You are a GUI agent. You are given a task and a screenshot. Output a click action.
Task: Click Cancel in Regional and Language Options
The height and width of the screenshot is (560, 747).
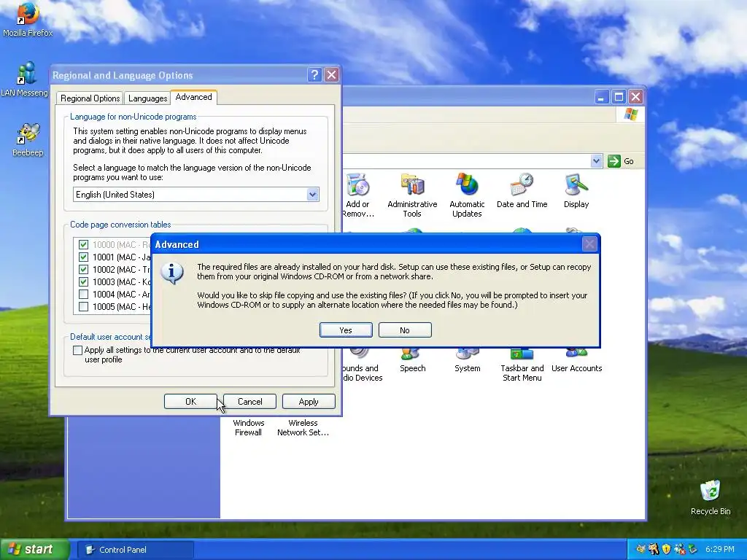(249, 402)
